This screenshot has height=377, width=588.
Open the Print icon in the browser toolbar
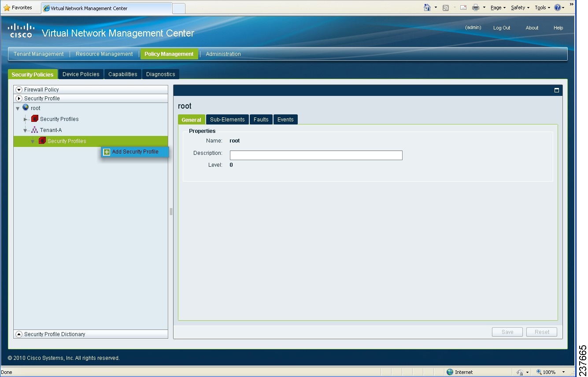(475, 7)
